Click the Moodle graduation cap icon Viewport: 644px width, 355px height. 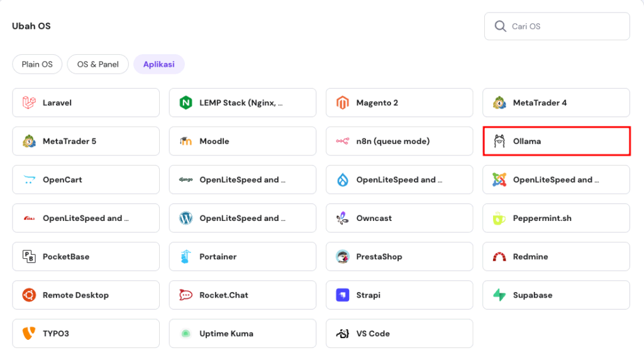pos(186,141)
